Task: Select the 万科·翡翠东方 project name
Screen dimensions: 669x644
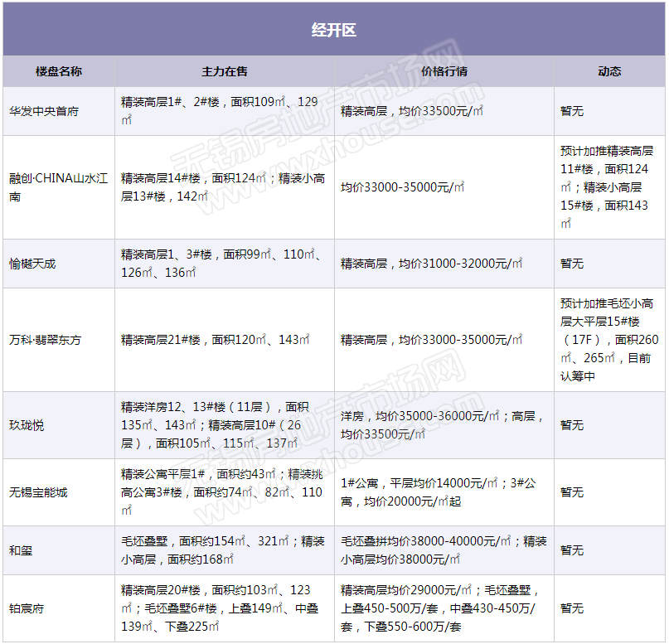Action: (46, 340)
